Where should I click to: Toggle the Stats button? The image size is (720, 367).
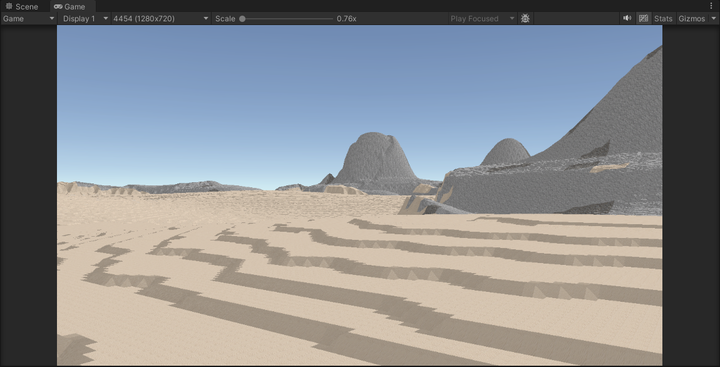(663, 18)
